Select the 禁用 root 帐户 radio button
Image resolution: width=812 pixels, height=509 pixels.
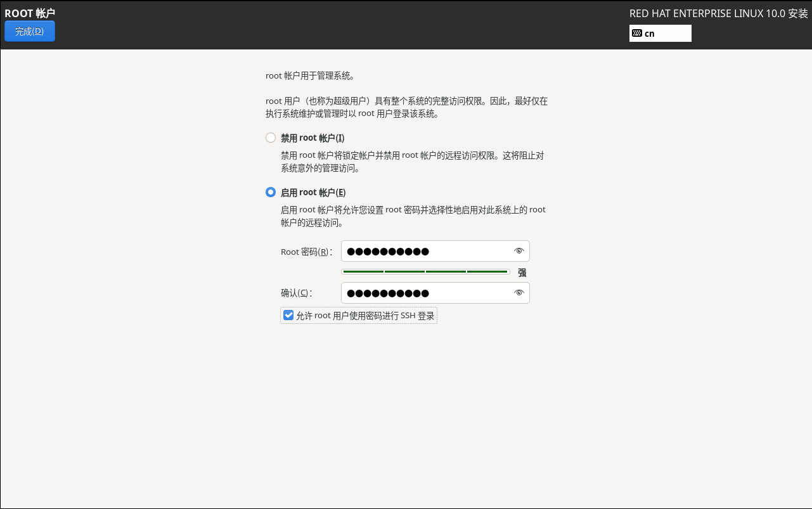click(271, 138)
